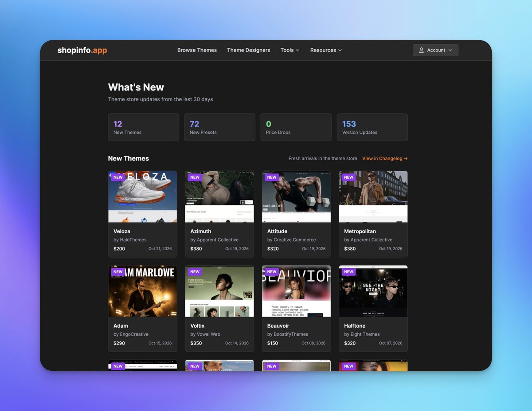This screenshot has width=532, height=411.
Task: Open Browse Themes page
Action: pyautogui.click(x=197, y=50)
